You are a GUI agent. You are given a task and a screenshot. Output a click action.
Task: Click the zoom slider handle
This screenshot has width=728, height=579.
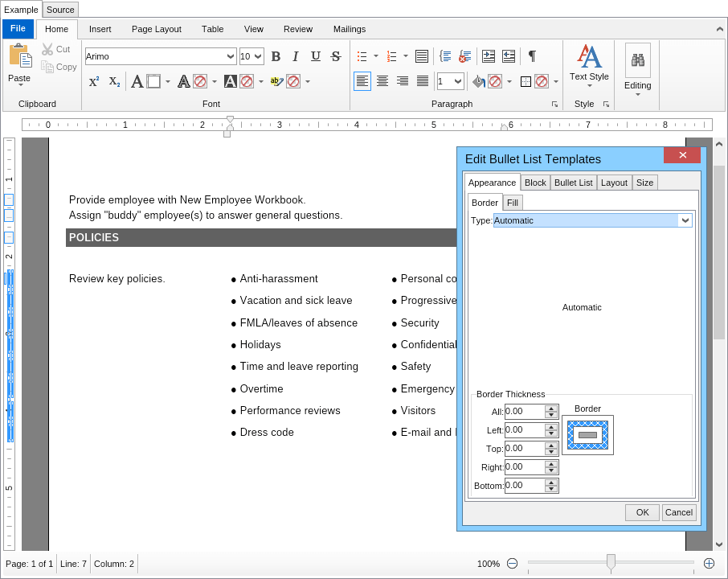(611, 563)
